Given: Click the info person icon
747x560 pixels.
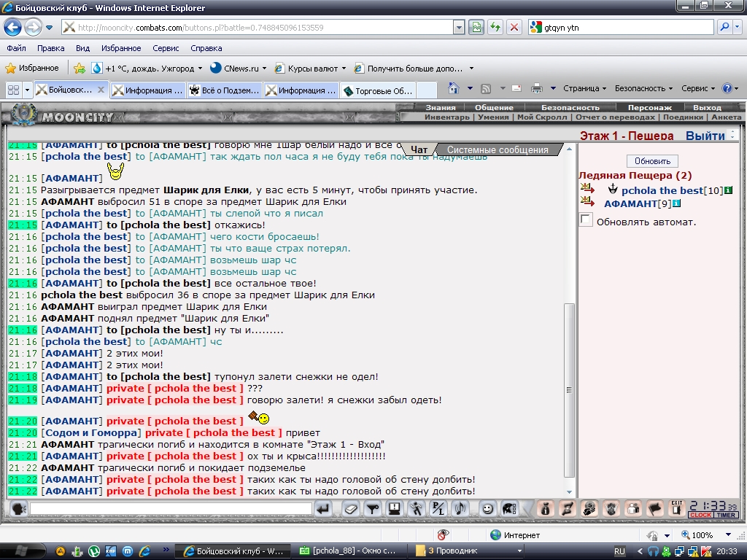Looking at the screenshot, I should click(546, 509).
